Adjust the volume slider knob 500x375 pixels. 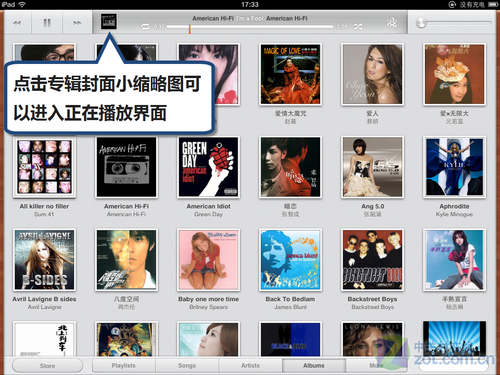coord(421,23)
